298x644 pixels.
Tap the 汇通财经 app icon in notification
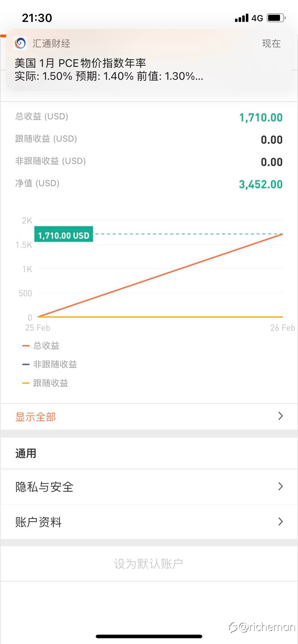[x=20, y=43]
